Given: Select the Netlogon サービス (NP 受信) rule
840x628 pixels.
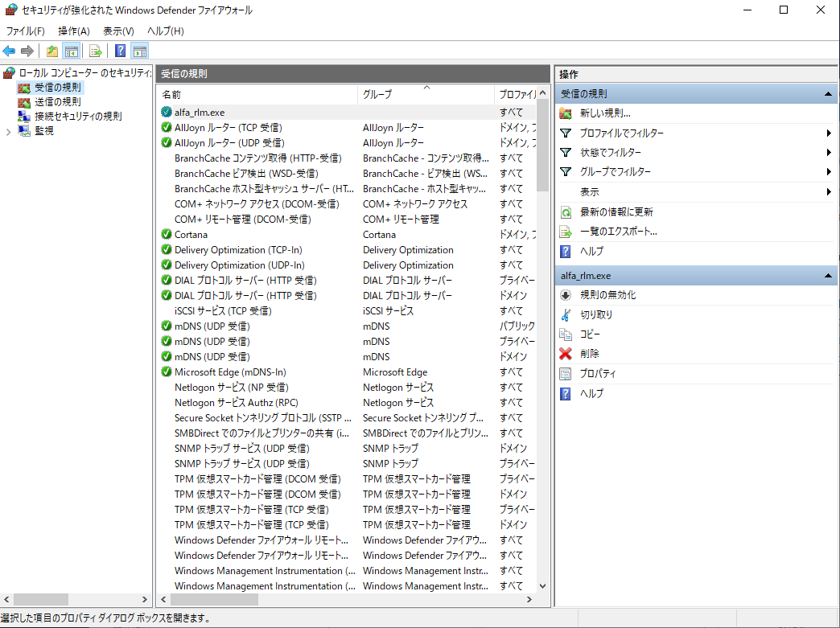Looking at the screenshot, I should (348, 387).
